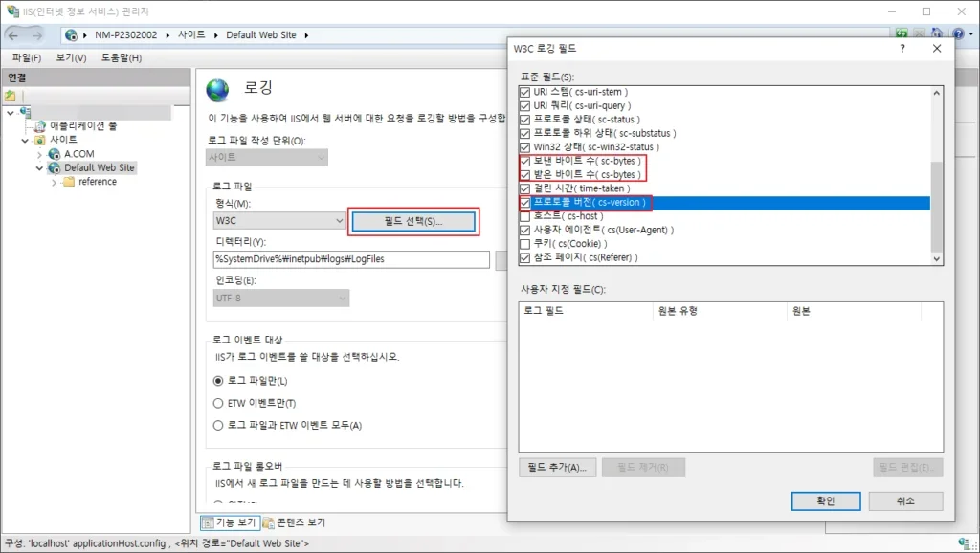Click the Select Fields (필드 선택) button
This screenshot has width=980, height=553.
pyautogui.click(x=413, y=221)
